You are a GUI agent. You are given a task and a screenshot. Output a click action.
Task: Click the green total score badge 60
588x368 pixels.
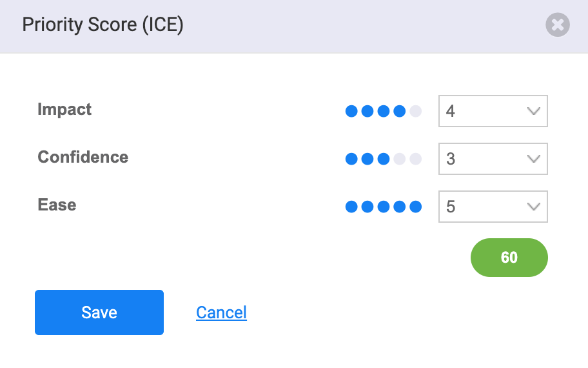pyautogui.click(x=509, y=258)
